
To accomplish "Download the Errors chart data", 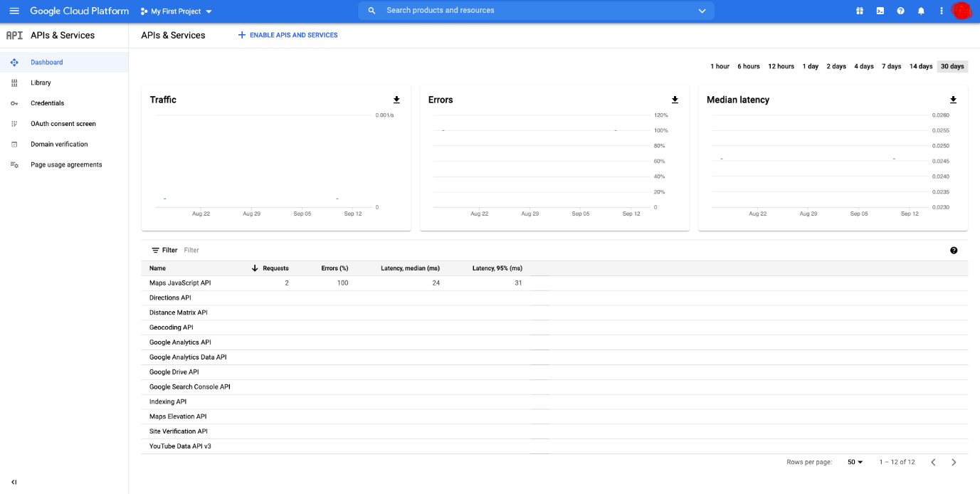I will tap(675, 100).
